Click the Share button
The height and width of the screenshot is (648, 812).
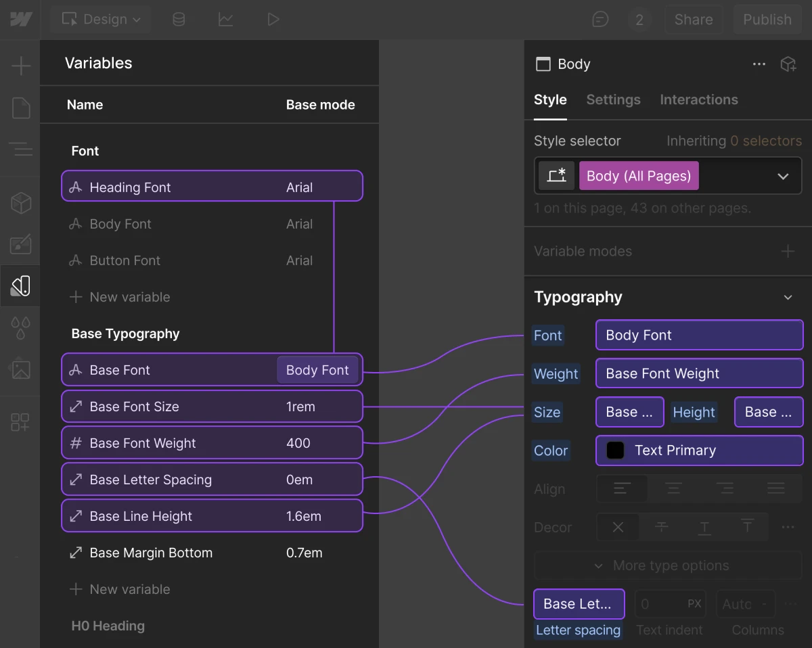694,19
